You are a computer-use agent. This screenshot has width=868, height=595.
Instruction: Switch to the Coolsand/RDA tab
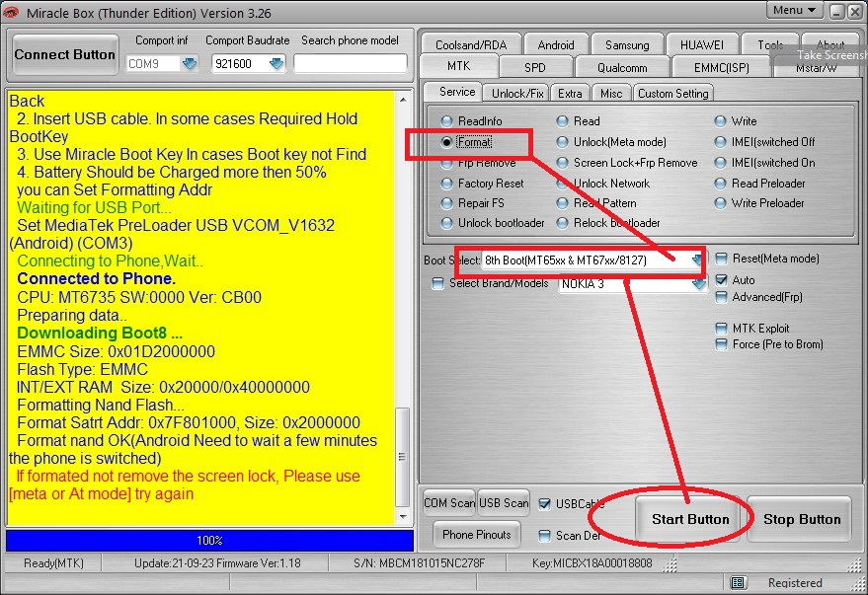(x=471, y=44)
